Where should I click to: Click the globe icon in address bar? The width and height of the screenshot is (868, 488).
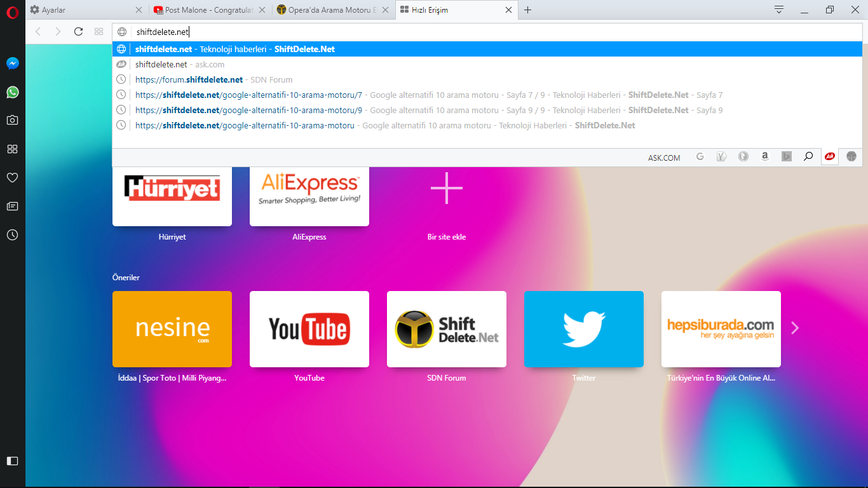pos(122,32)
